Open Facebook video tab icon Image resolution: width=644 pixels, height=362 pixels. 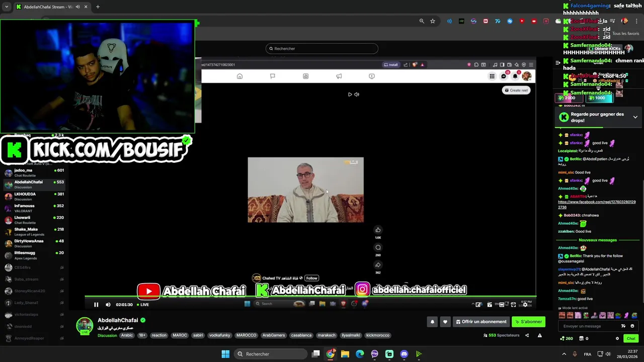point(372,76)
